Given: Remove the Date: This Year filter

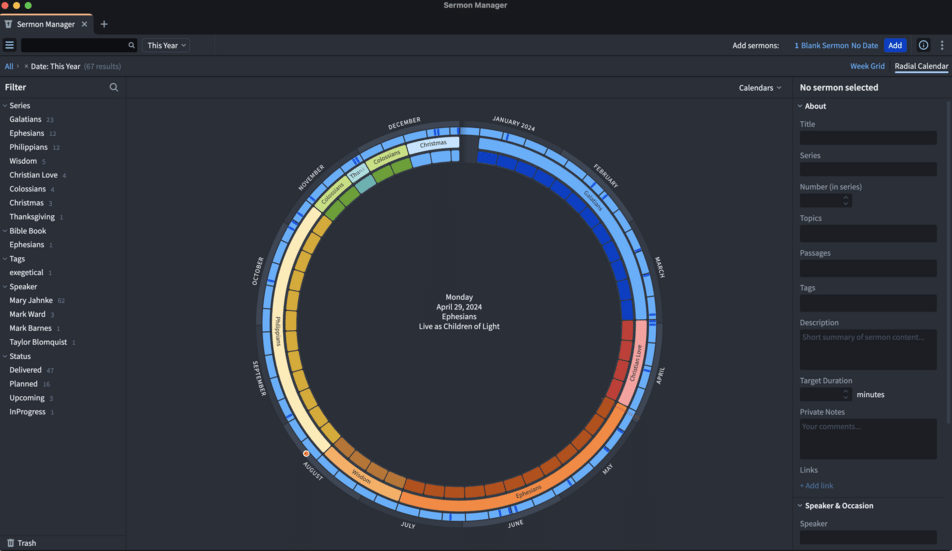Looking at the screenshot, I should click(x=26, y=66).
